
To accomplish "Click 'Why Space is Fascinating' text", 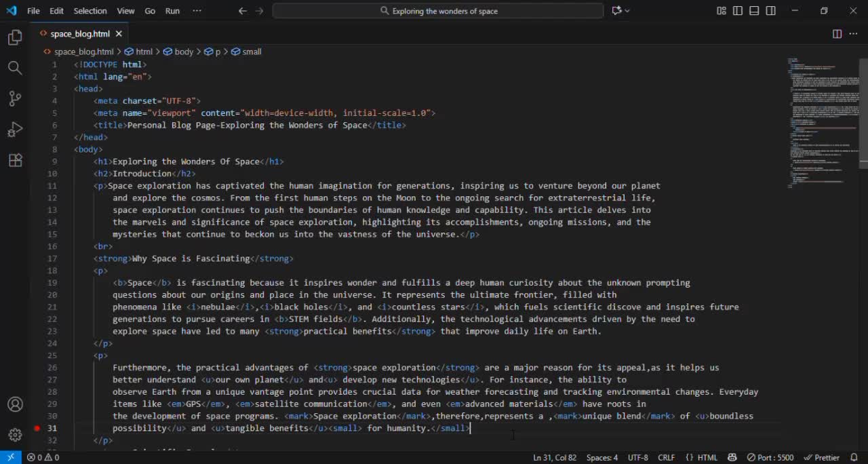I will coord(191,258).
